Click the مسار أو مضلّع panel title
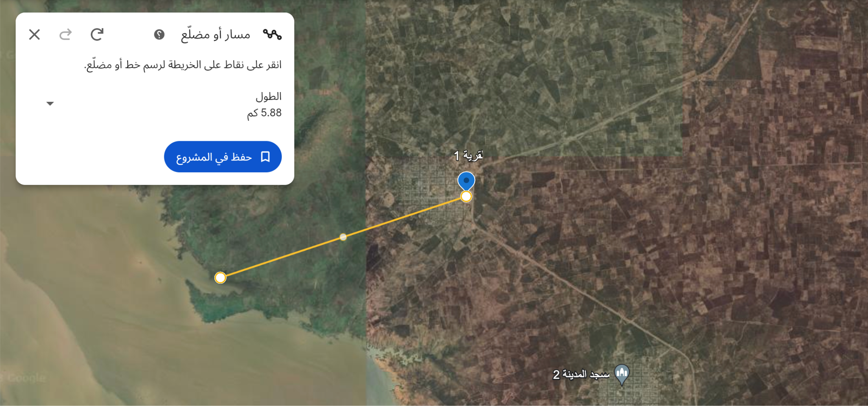The image size is (868, 406). [x=216, y=34]
